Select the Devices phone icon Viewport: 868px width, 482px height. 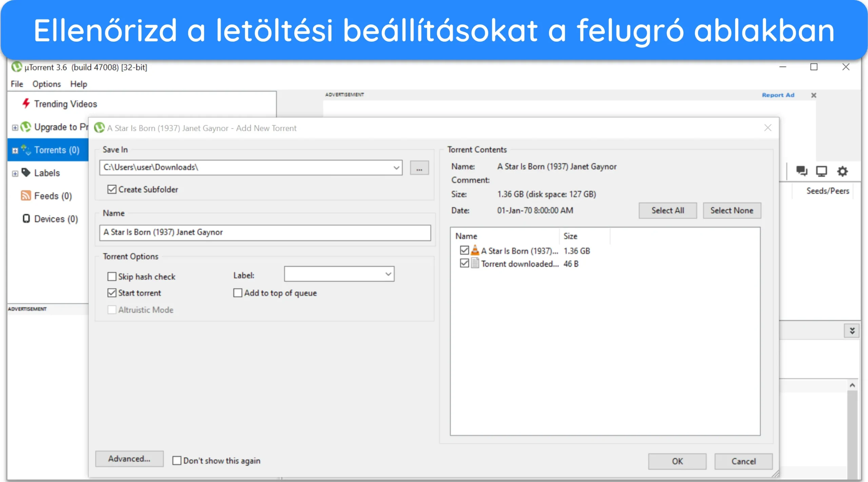click(x=26, y=218)
